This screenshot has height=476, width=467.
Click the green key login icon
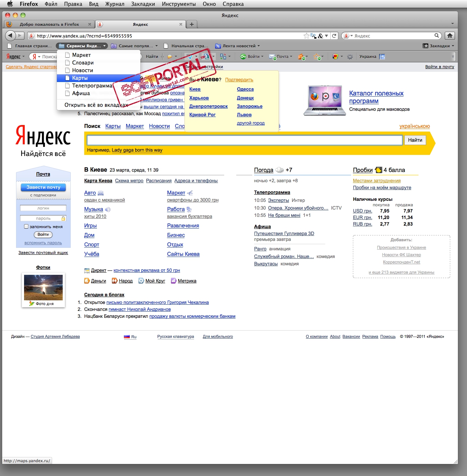click(x=243, y=56)
